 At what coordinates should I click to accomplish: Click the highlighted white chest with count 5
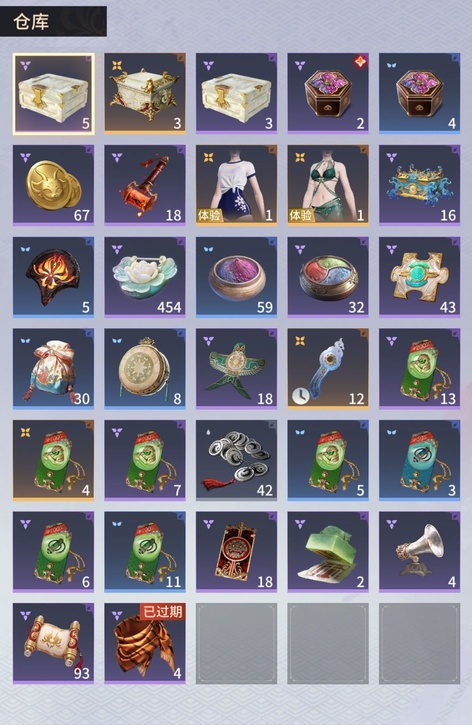pyautogui.click(x=53, y=93)
